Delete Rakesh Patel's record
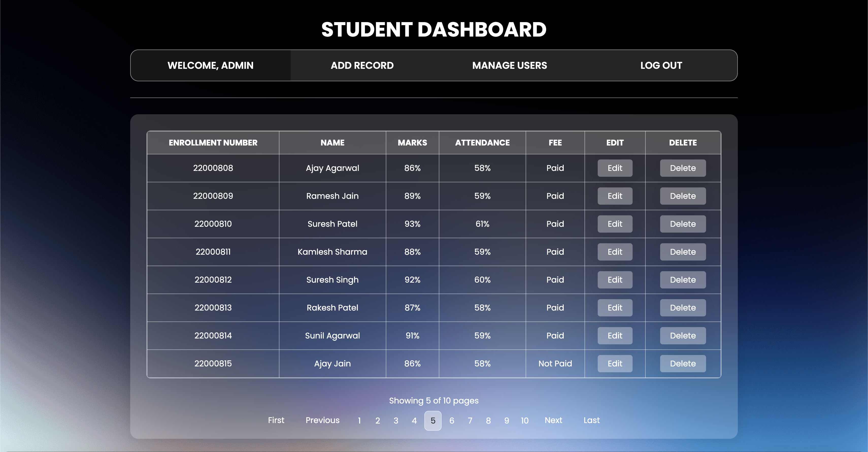Viewport: 868px width, 452px height. point(683,308)
